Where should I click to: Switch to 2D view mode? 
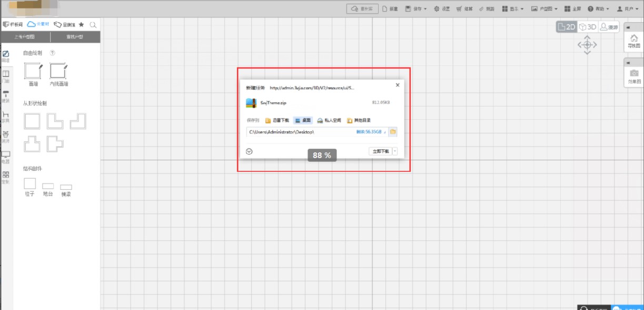[567, 27]
